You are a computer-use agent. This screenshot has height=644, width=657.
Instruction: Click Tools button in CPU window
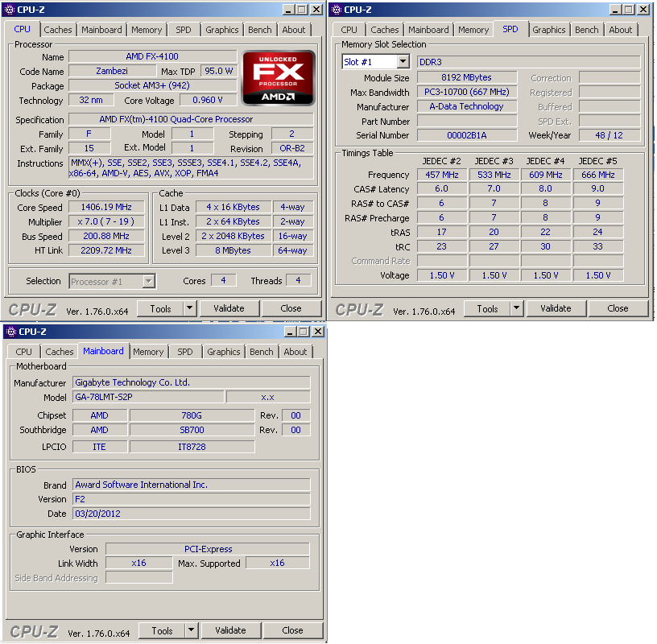(x=160, y=308)
